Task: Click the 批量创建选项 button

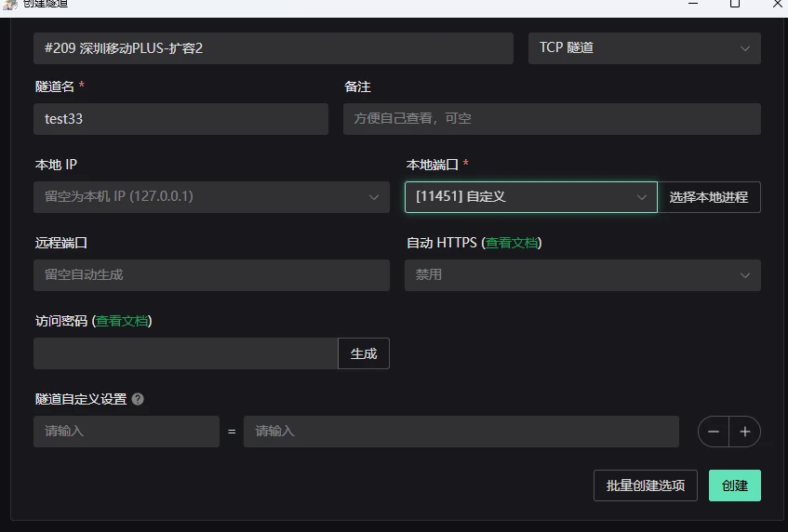Action: (x=645, y=485)
